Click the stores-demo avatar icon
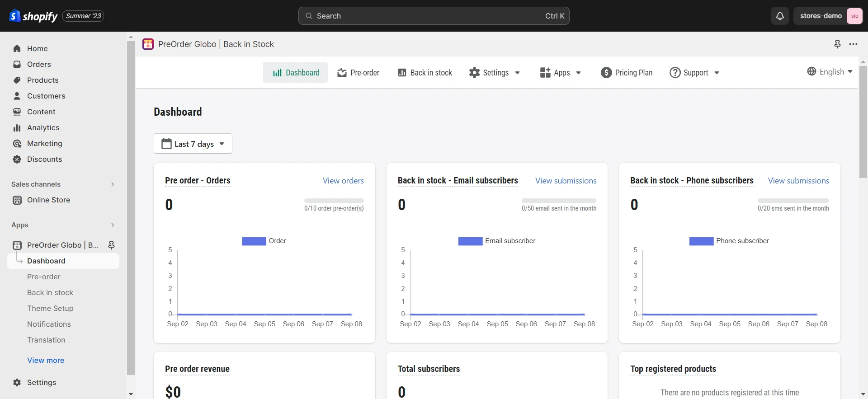This screenshot has height=399, width=868. 854,16
